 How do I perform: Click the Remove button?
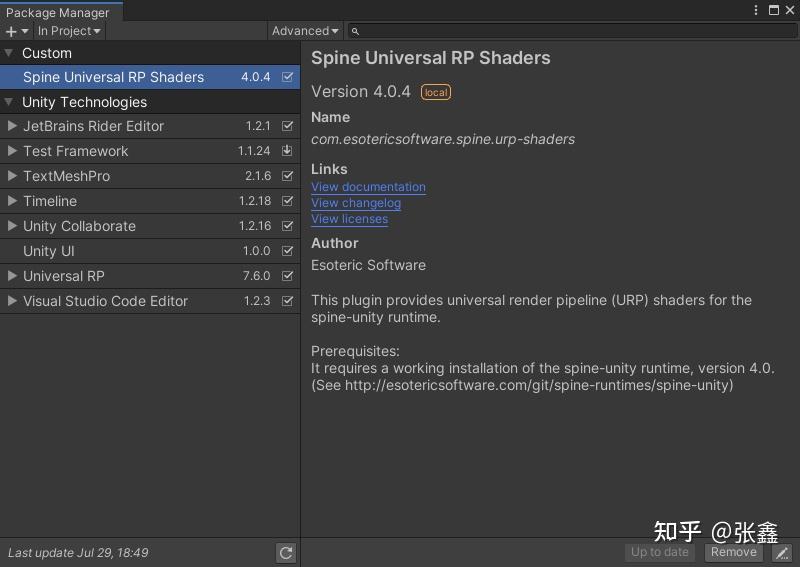point(734,552)
